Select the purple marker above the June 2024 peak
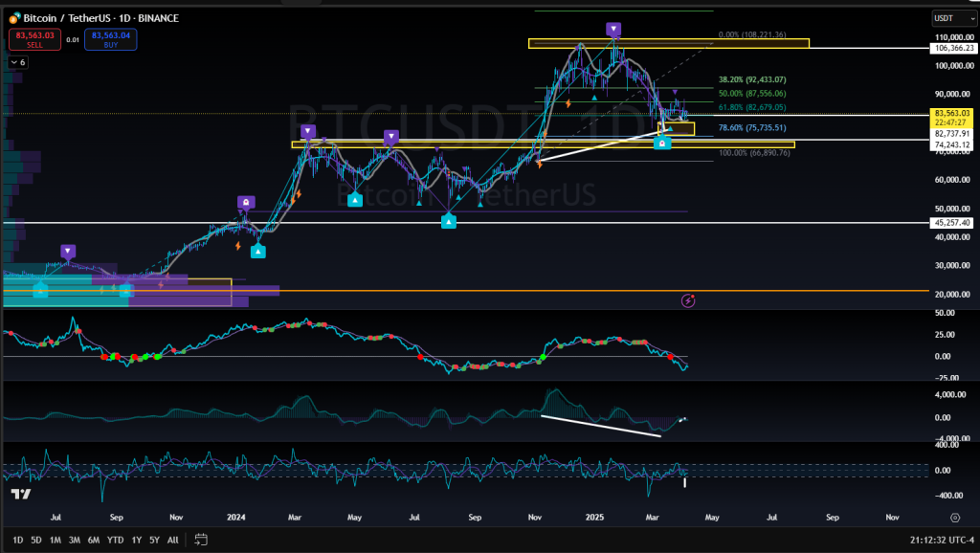 [x=391, y=136]
